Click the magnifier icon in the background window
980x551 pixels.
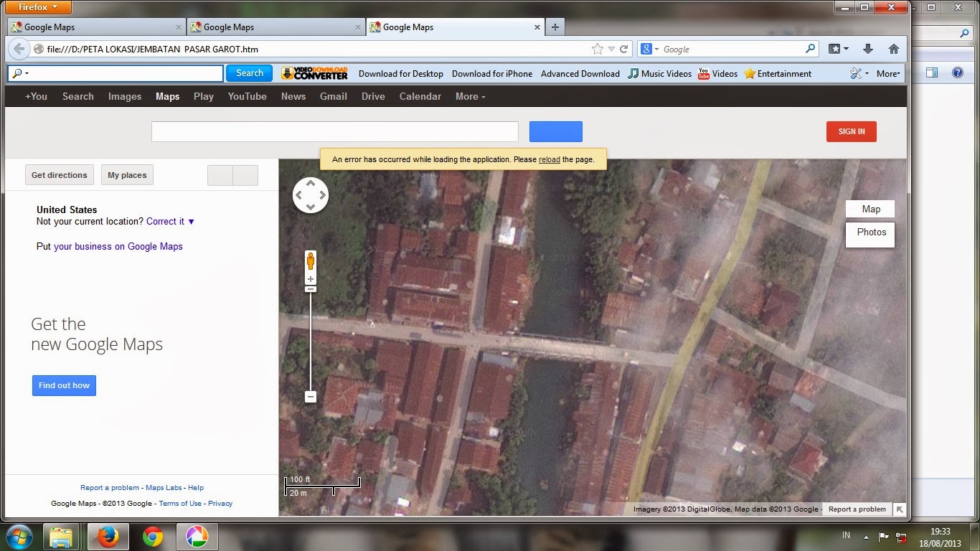(965, 33)
